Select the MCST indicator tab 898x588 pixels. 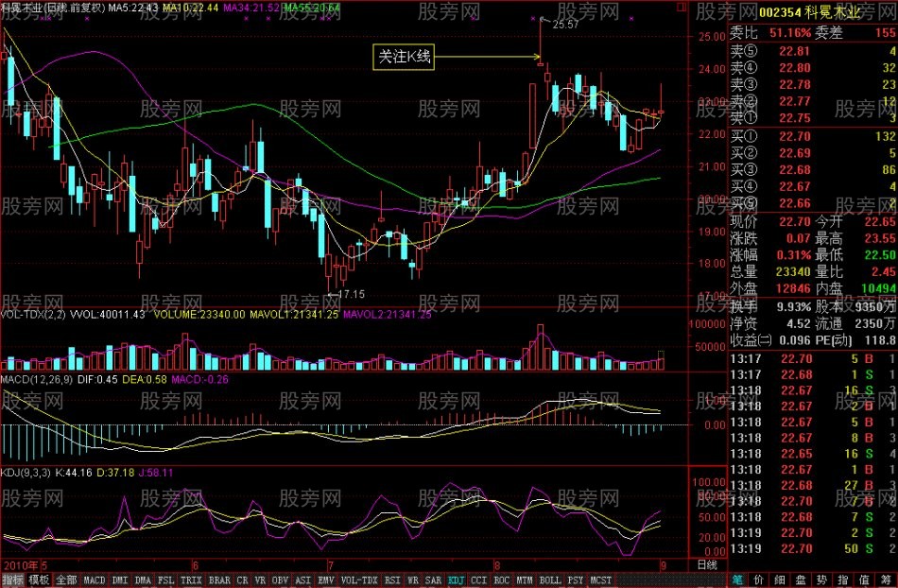[x=601, y=580]
